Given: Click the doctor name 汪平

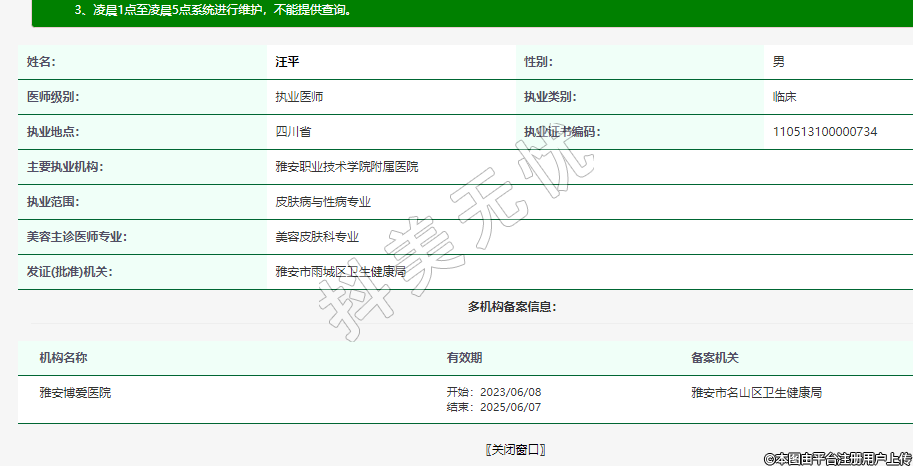Looking at the screenshot, I should pos(287,62).
